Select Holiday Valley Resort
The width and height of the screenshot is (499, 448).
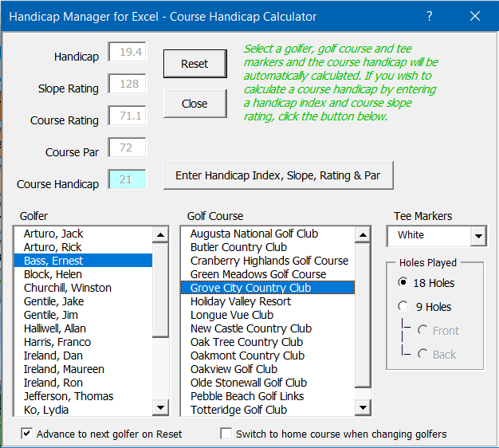(x=268, y=301)
